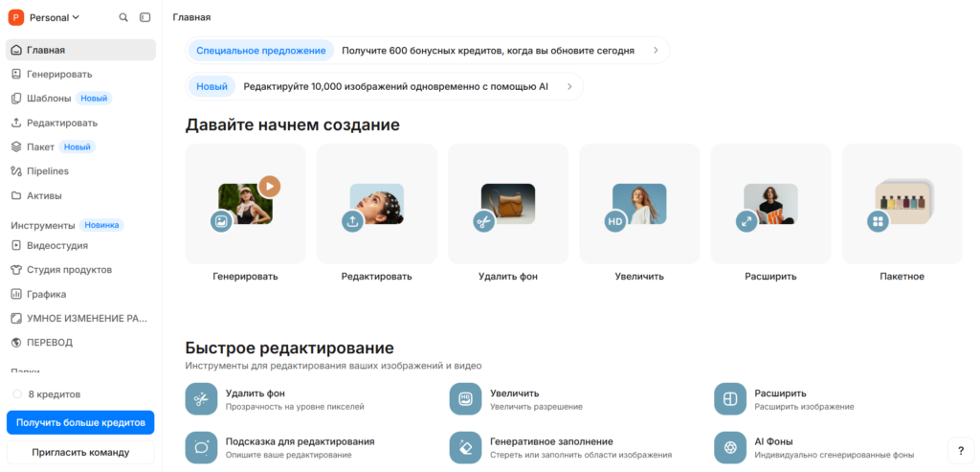This screenshot has width=980, height=472.
Task: Open Редактировать in the sidebar
Action: 80,123
